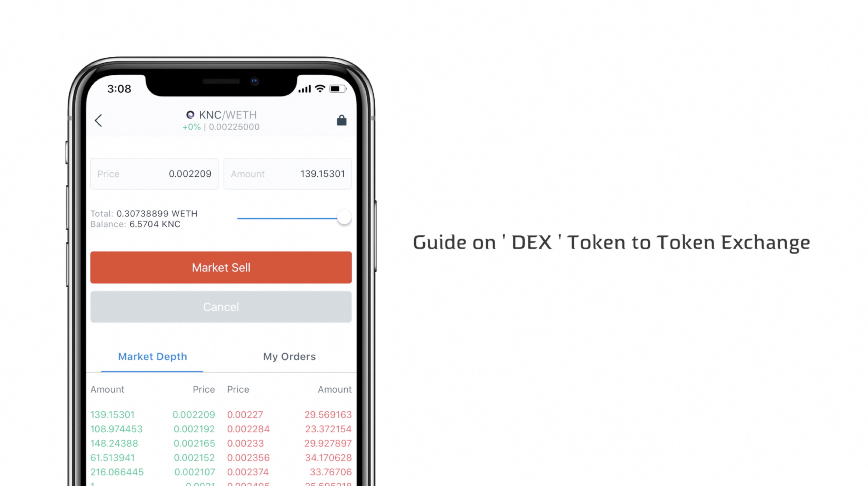Switch to the Market Depth tab

(153, 356)
